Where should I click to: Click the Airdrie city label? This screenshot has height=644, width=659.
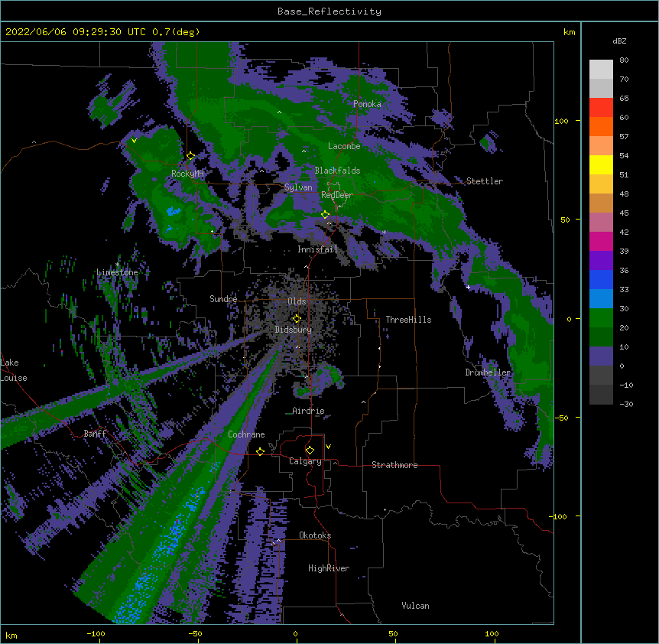(x=308, y=411)
